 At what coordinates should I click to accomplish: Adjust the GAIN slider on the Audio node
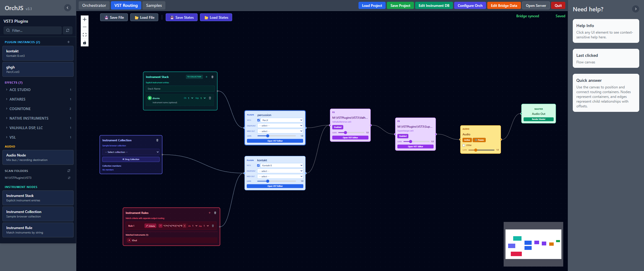click(481, 150)
